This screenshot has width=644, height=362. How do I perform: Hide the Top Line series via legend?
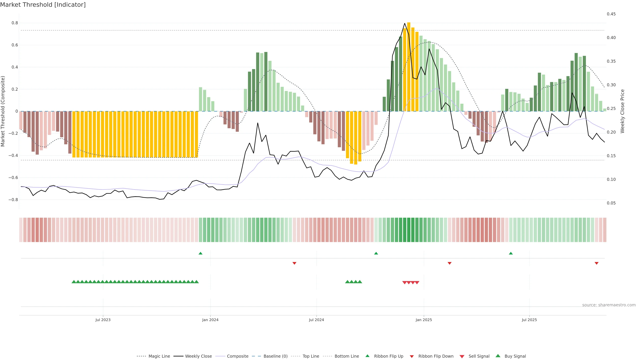pyautogui.click(x=311, y=356)
